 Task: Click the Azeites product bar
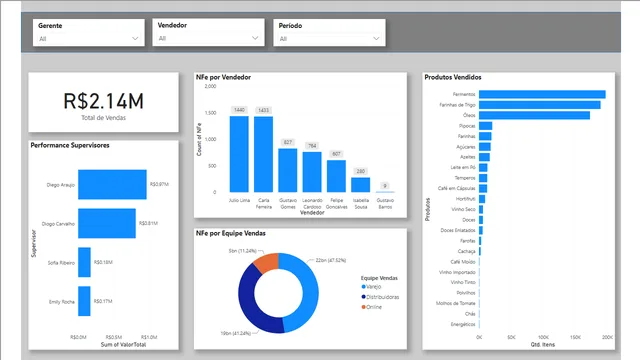(484, 157)
